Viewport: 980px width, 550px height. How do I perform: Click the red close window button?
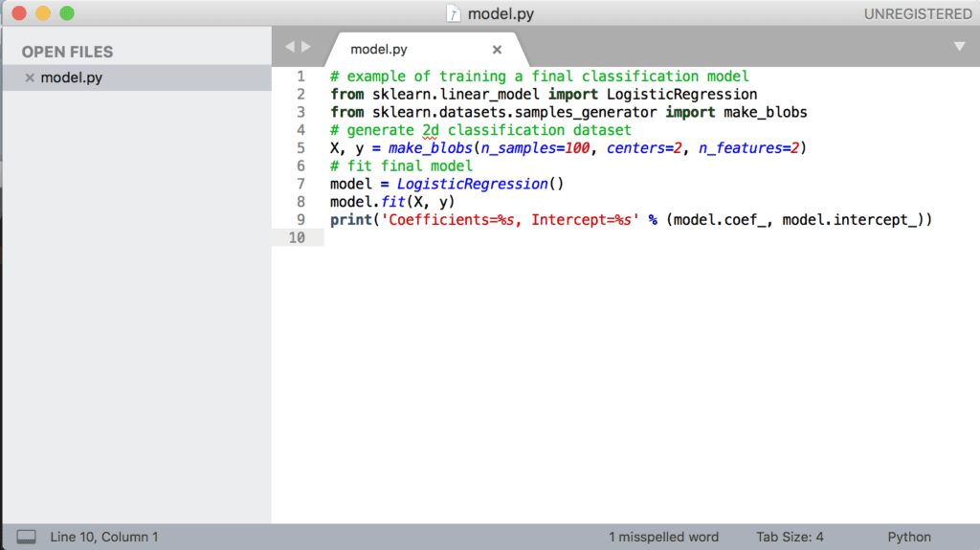point(19,13)
